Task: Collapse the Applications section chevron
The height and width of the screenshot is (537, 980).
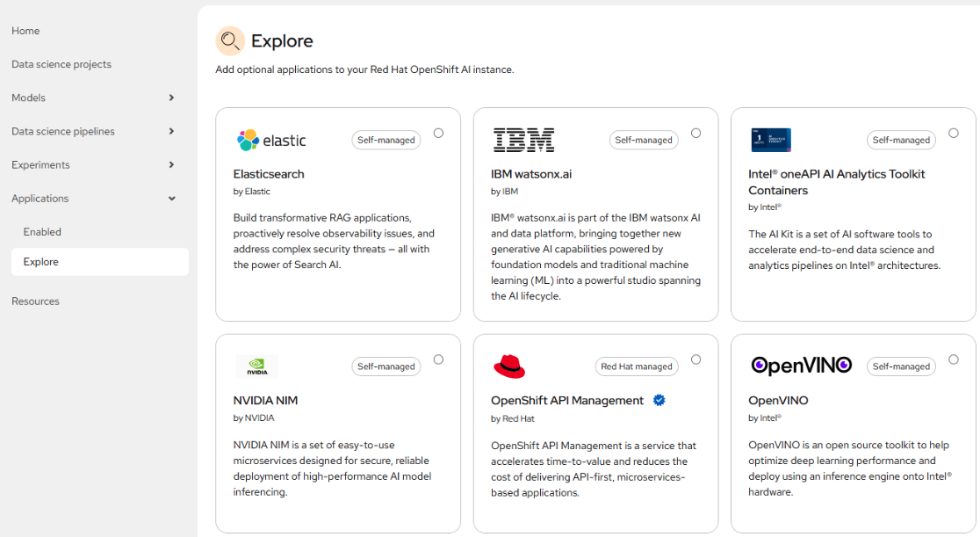Action: point(171,199)
